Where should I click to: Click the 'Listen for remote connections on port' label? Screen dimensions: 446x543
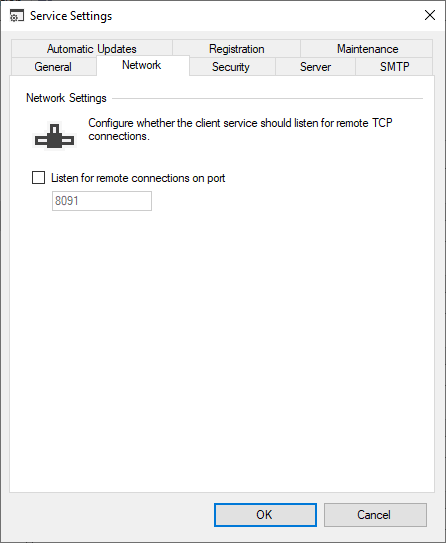(138, 178)
